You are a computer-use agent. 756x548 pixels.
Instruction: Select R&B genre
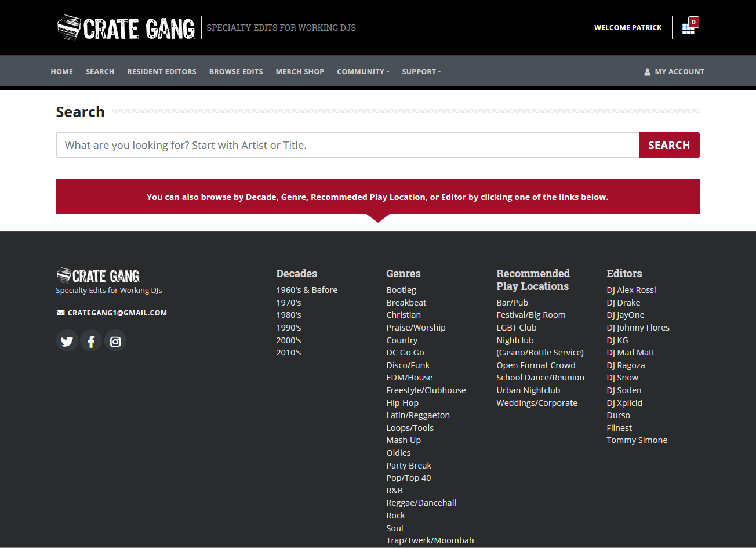tap(395, 491)
